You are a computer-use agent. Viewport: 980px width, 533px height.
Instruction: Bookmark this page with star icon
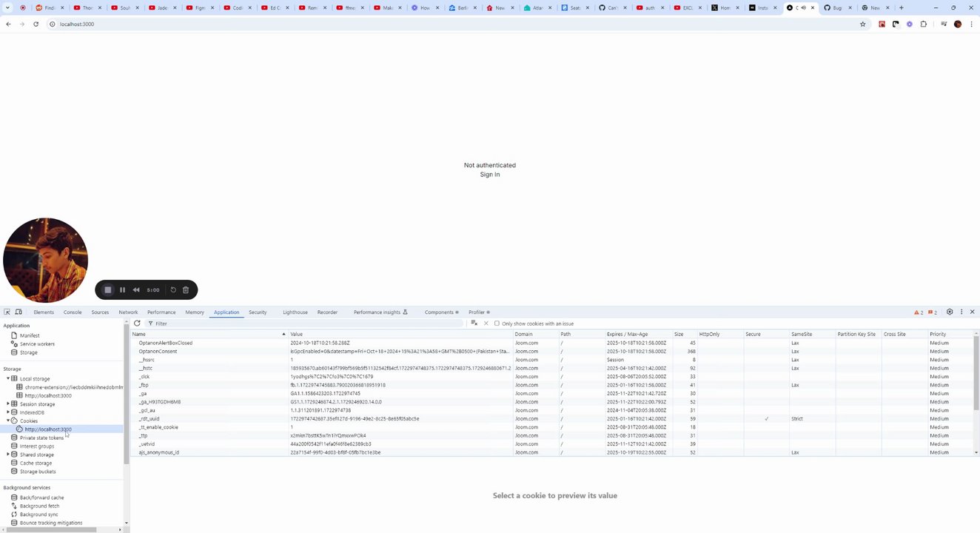coord(862,24)
